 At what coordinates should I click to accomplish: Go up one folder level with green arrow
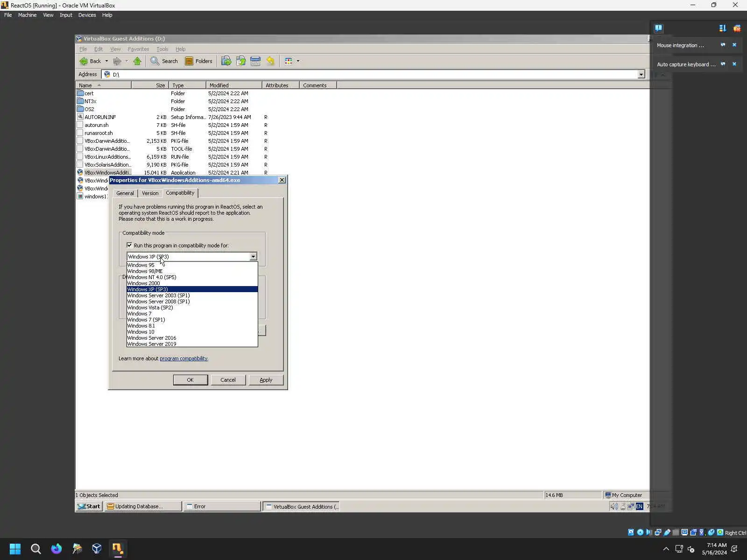[137, 61]
